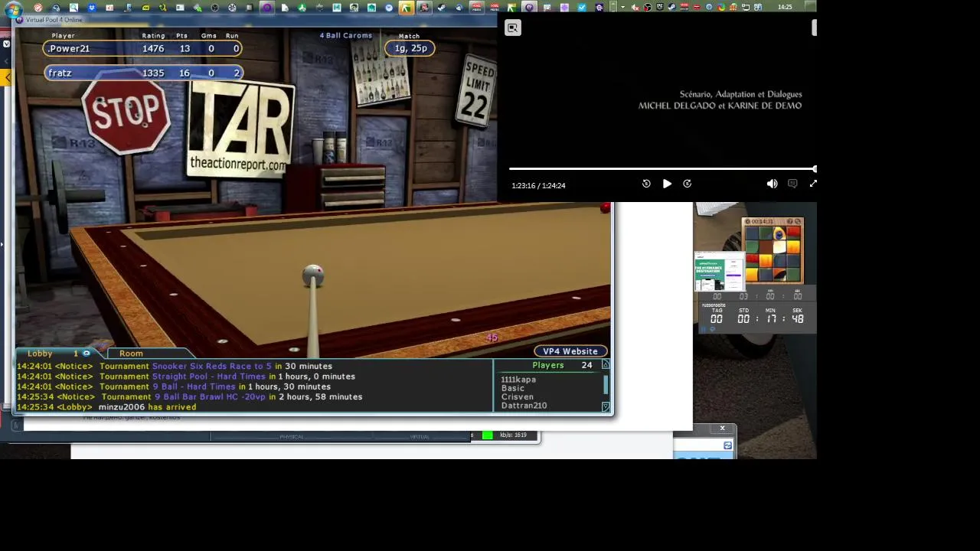This screenshot has height=551, width=980.
Task: Select player Crisven in Players list
Action: click(x=518, y=397)
